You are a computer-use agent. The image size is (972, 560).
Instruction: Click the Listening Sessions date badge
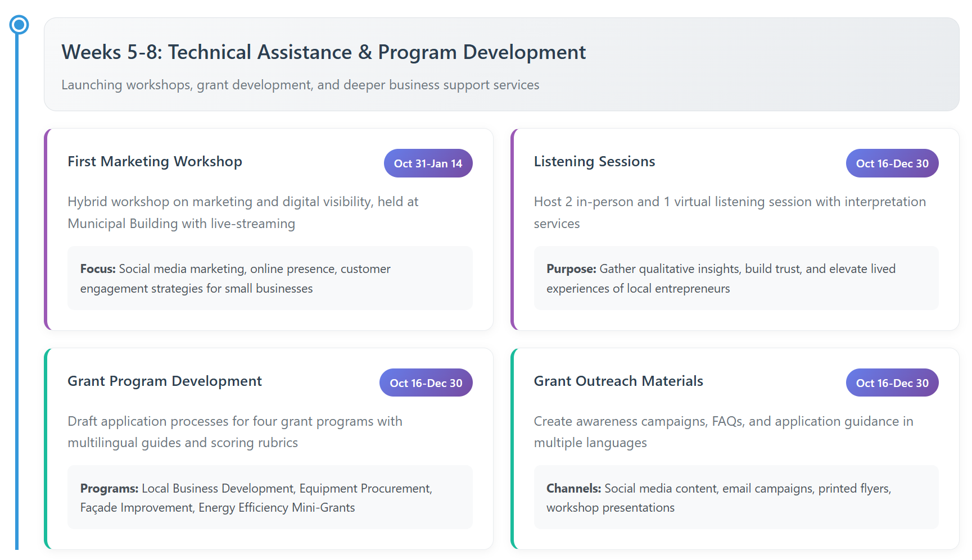(x=892, y=163)
